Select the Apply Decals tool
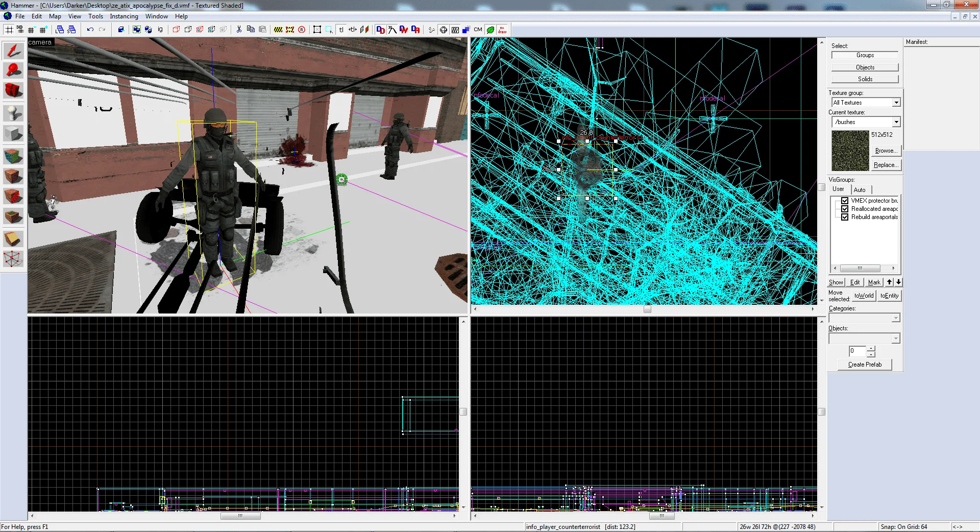This screenshot has width=980, height=532. 13,196
